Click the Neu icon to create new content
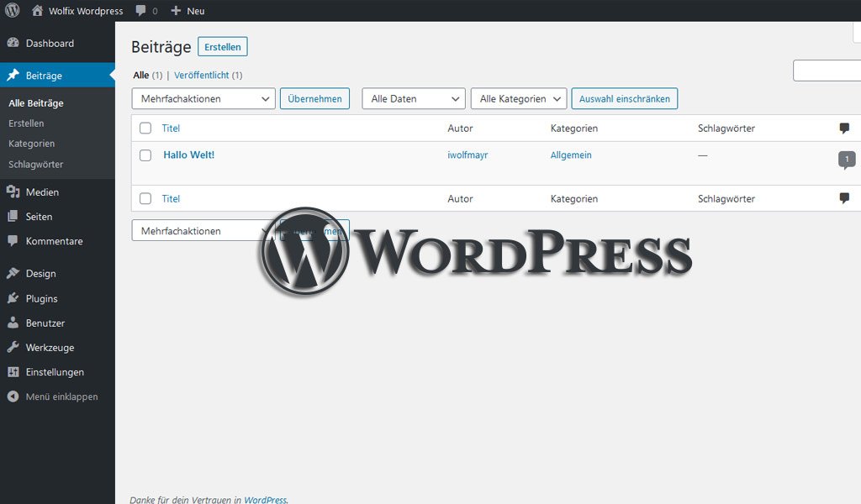861x504 pixels. (x=187, y=10)
